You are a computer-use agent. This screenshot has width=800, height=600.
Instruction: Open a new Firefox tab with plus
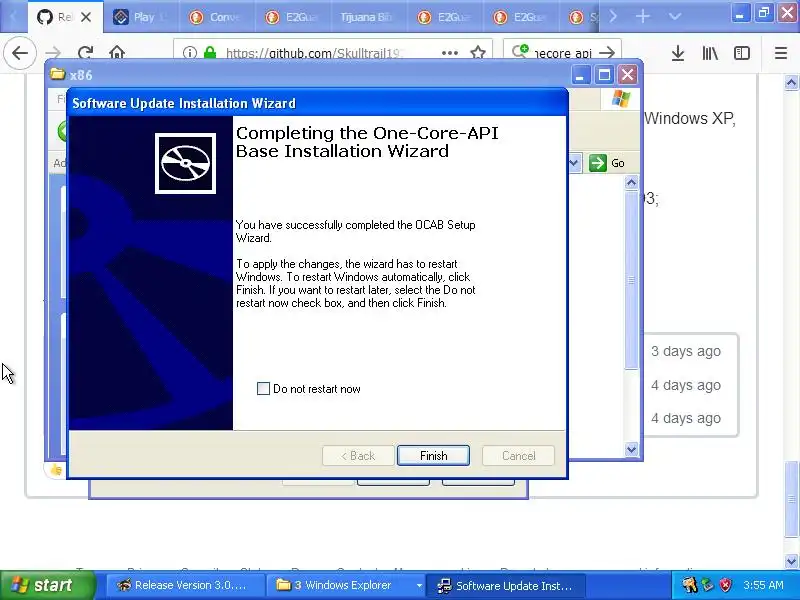point(643,17)
